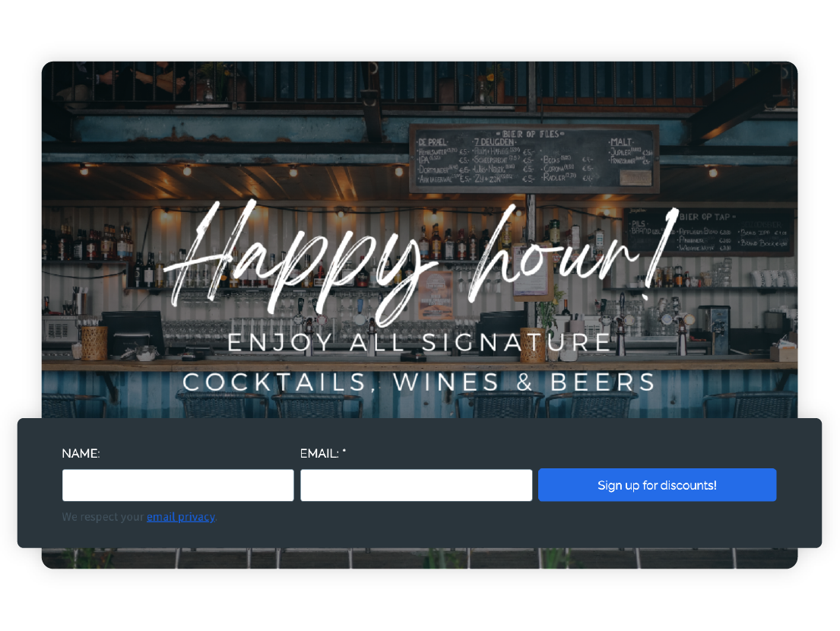Click the Malt heading on the chalkboard
Image resolution: width=840 pixels, height=631 pixels.
pos(621,142)
